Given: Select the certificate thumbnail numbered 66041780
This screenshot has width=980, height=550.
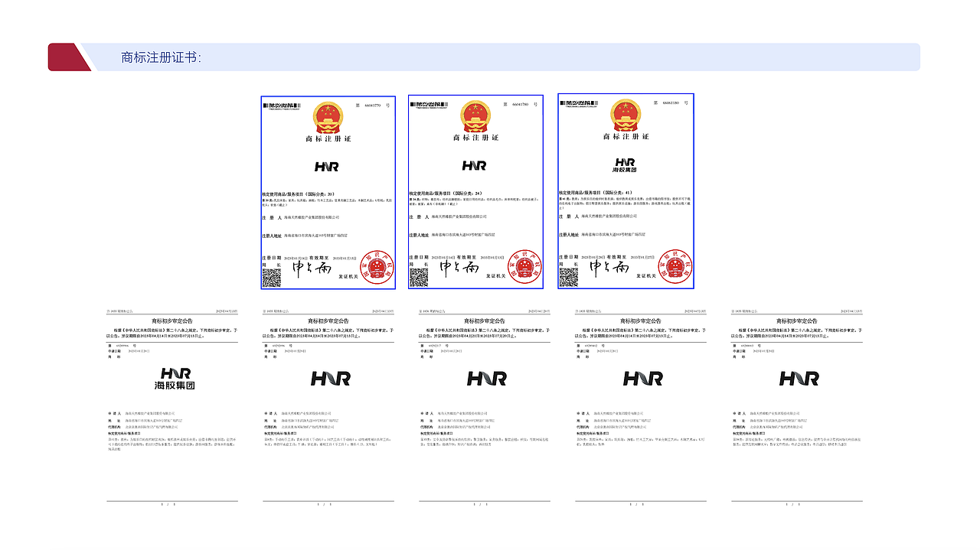Looking at the screenshot, I should coord(475,192).
